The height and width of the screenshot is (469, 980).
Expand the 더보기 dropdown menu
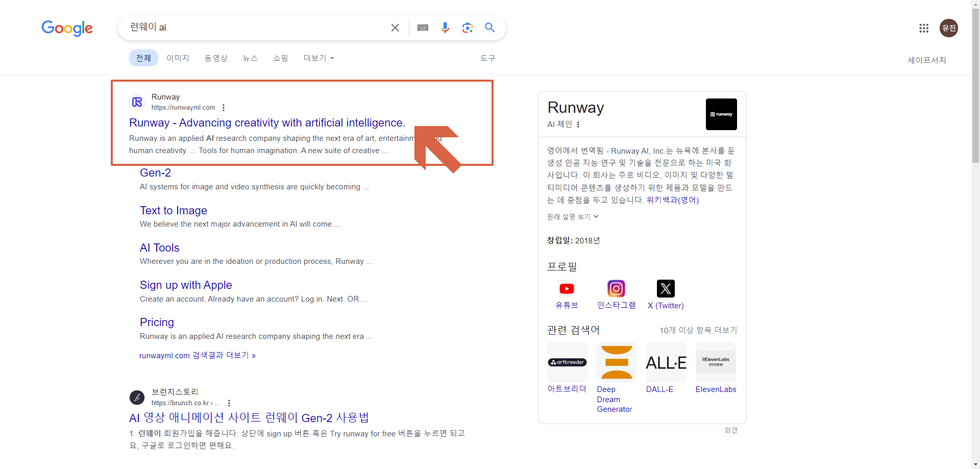pos(318,58)
